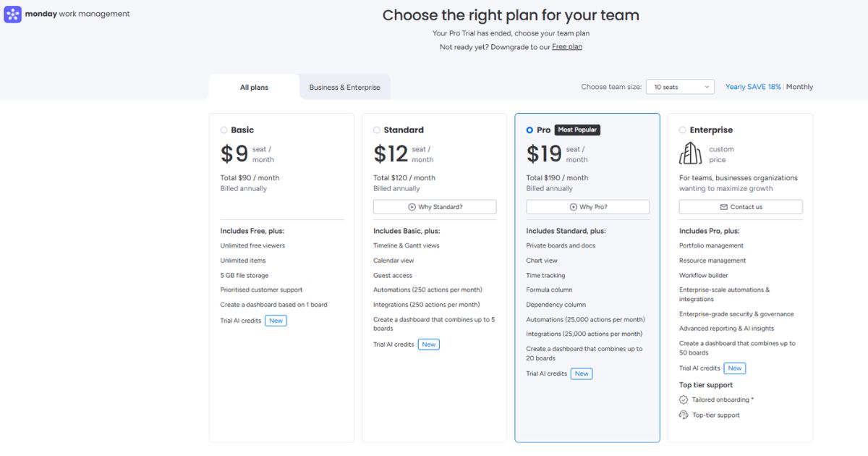
Task: Click the play icon on Why Standard?
Action: click(412, 207)
